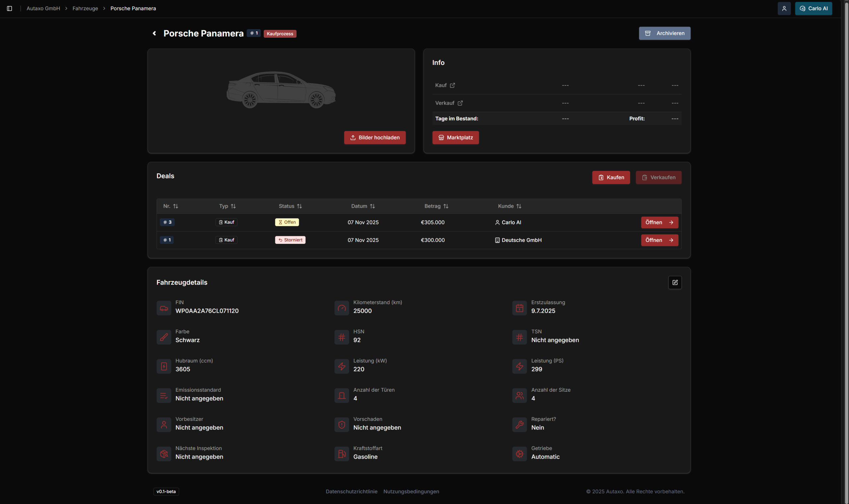Click the Archivieren button
This screenshot has height=504, width=849.
665,33
